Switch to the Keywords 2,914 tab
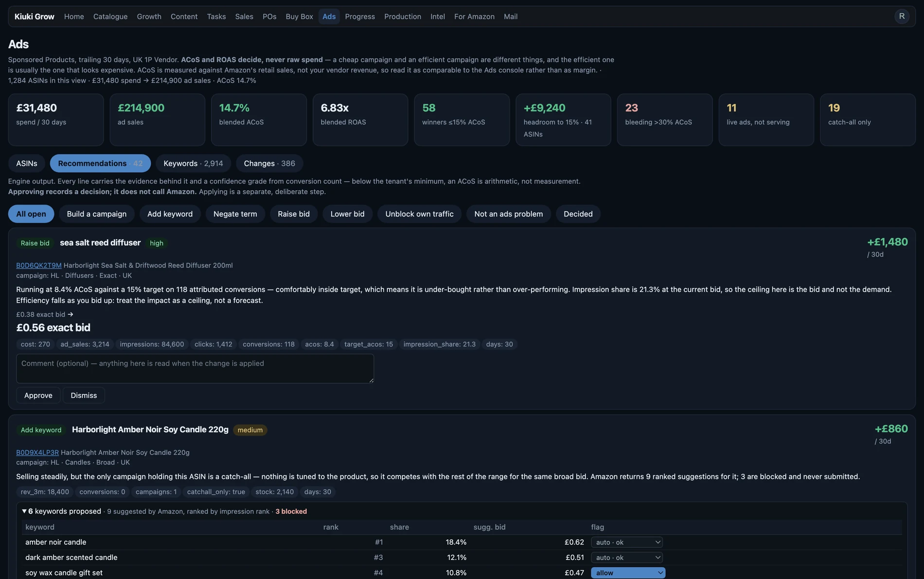924x579 pixels. [193, 163]
